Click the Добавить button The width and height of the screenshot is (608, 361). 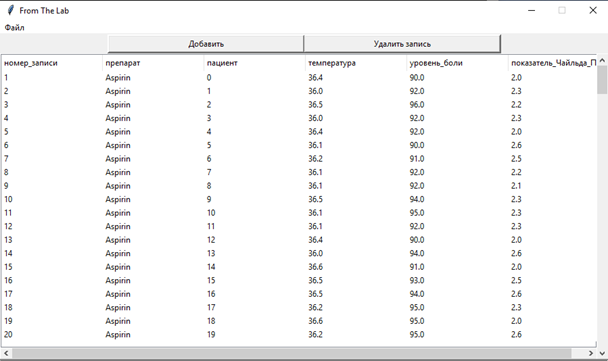pyautogui.click(x=206, y=44)
